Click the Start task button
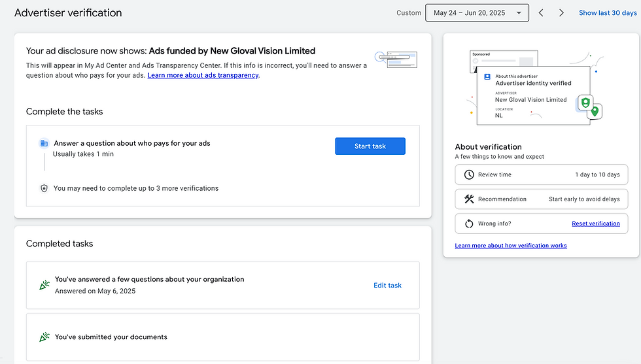This screenshot has height=364, width=641. (370, 146)
